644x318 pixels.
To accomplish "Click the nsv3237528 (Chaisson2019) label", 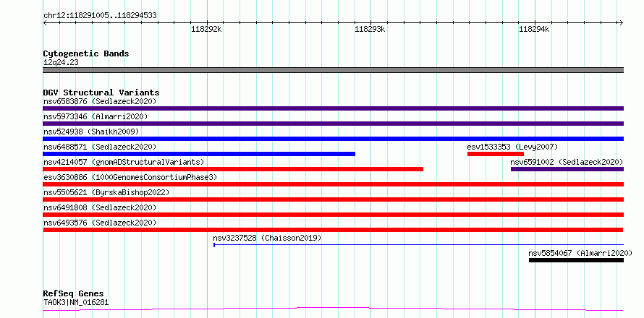I will click(267, 238).
